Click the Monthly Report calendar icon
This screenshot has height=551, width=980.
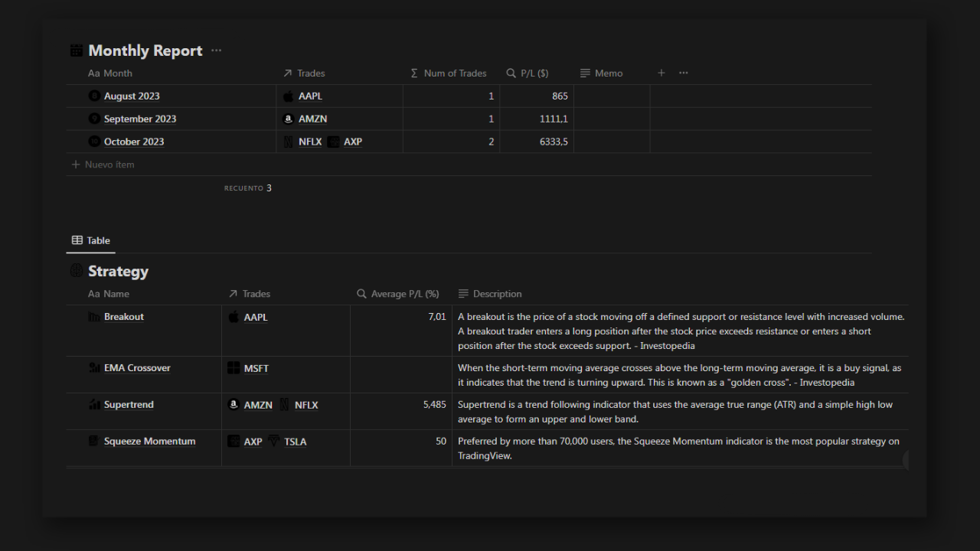(76, 51)
